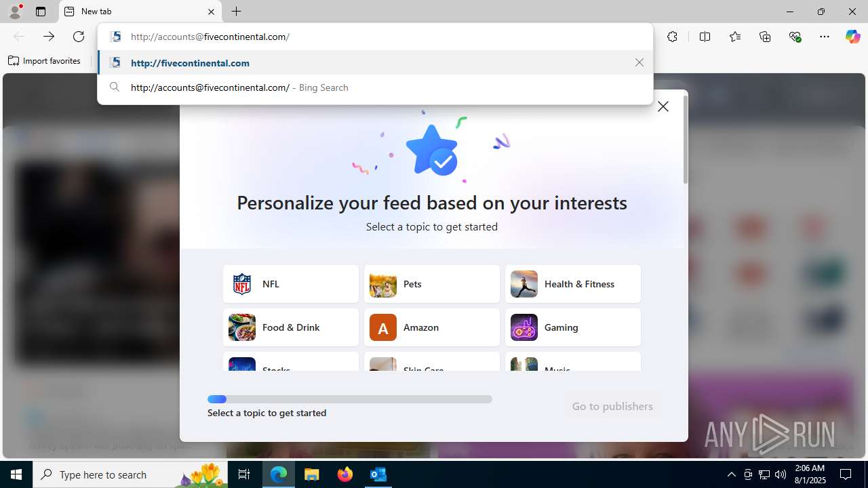Open Browser essentials heart icon

point(795,37)
